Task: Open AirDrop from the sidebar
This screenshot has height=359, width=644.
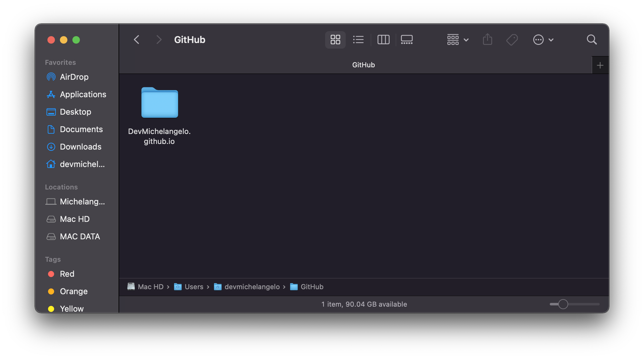Action: [74, 77]
